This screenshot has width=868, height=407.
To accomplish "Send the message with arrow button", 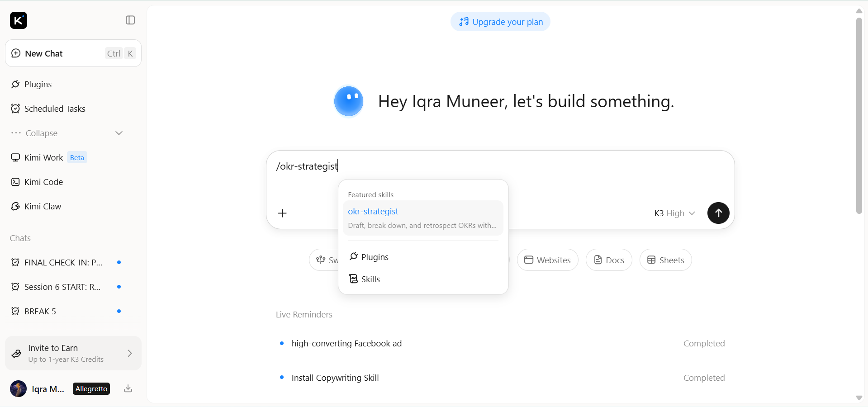I will [718, 213].
